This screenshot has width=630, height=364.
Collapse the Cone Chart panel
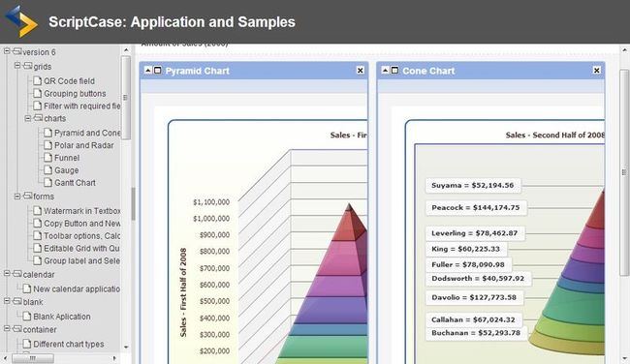tap(385, 71)
